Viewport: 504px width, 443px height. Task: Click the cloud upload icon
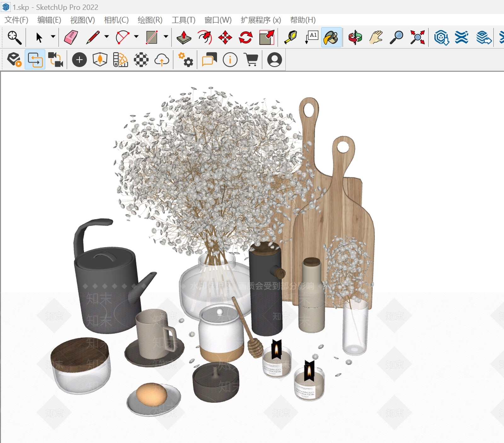click(162, 60)
